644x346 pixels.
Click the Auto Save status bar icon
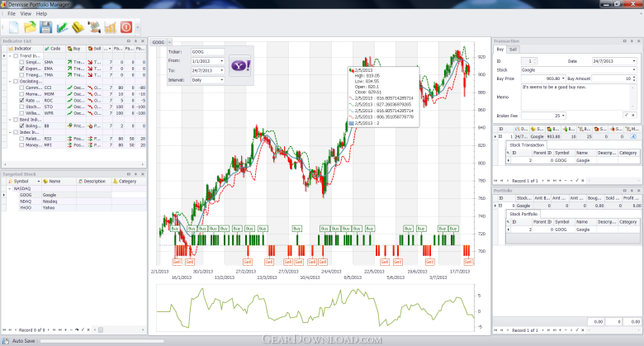[x=6, y=341]
